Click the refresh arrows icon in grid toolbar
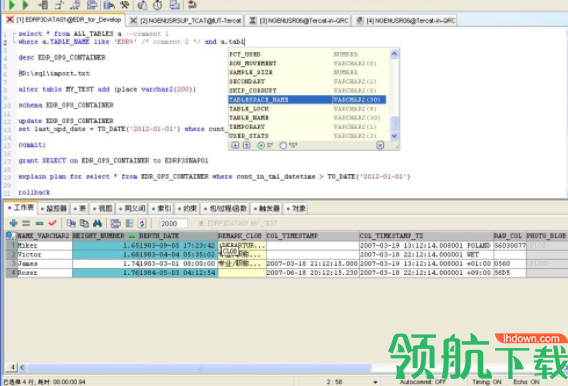 tap(142, 223)
